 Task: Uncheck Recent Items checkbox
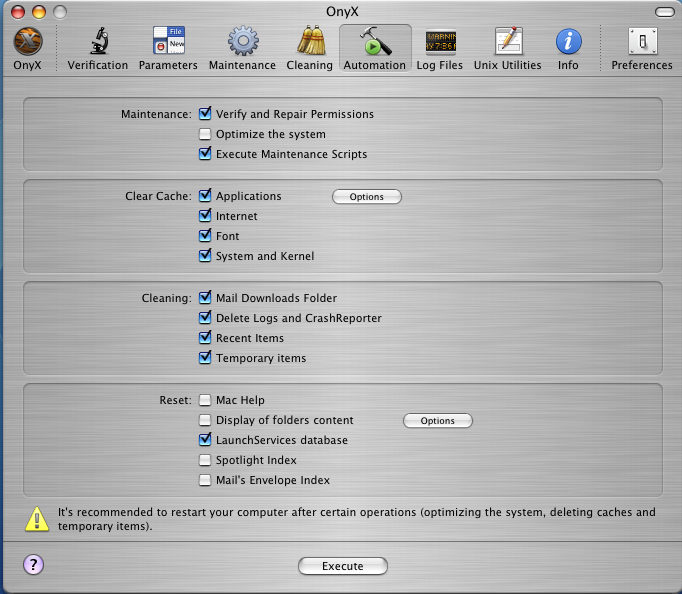[x=205, y=337]
